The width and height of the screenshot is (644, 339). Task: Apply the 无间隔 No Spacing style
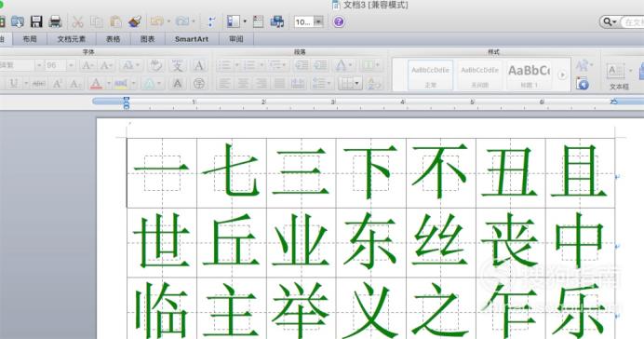coord(479,75)
